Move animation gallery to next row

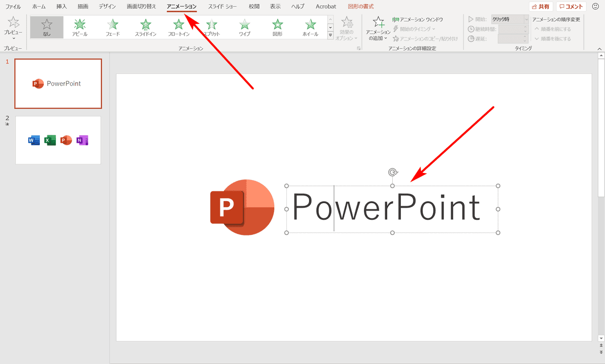coord(330,27)
